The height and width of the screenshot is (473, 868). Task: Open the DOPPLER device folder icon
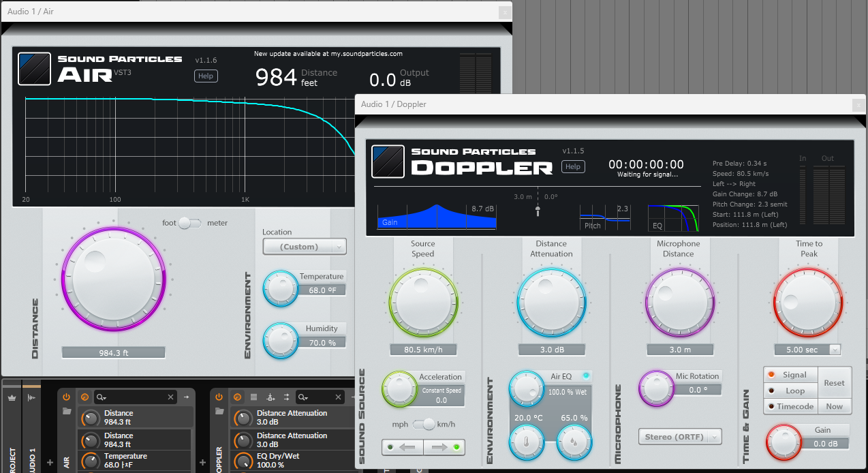pyautogui.click(x=219, y=411)
